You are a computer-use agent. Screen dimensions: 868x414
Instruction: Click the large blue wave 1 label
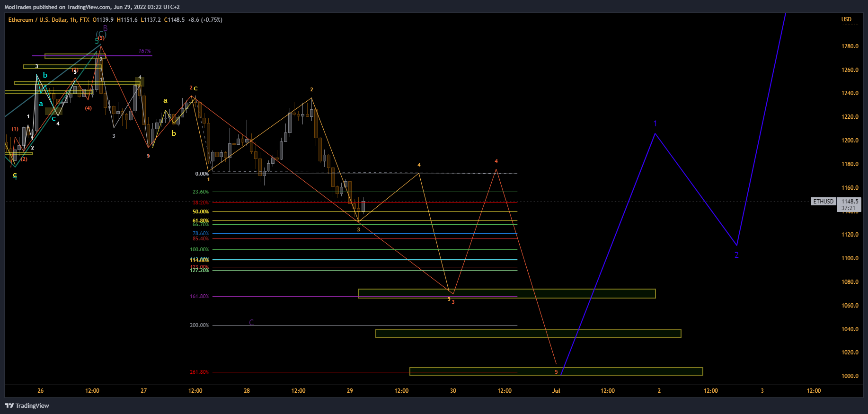pos(655,124)
